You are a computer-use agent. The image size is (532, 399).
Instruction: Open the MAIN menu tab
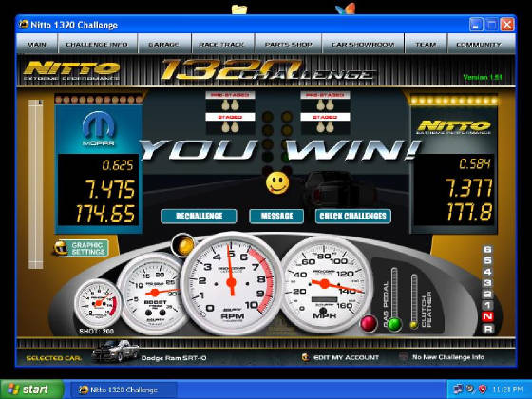pyautogui.click(x=37, y=44)
